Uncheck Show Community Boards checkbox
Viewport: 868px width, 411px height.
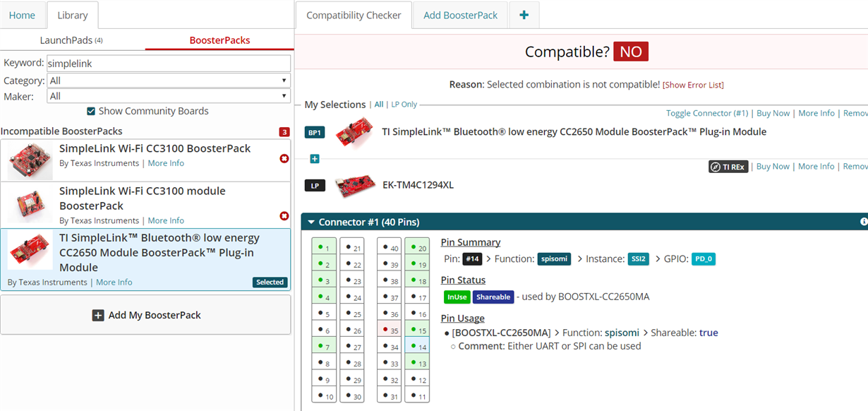coord(91,111)
